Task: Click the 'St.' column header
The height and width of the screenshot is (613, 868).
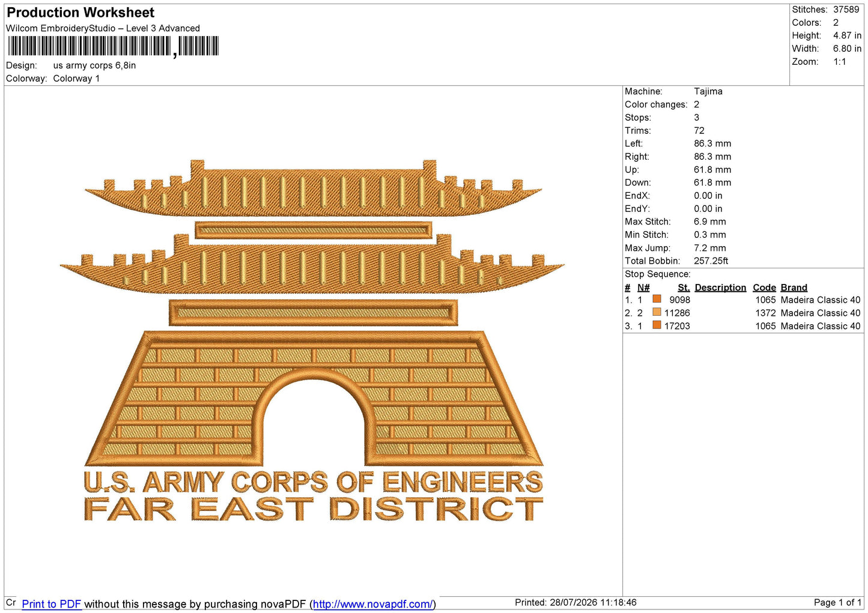Action: click(684, 288)
